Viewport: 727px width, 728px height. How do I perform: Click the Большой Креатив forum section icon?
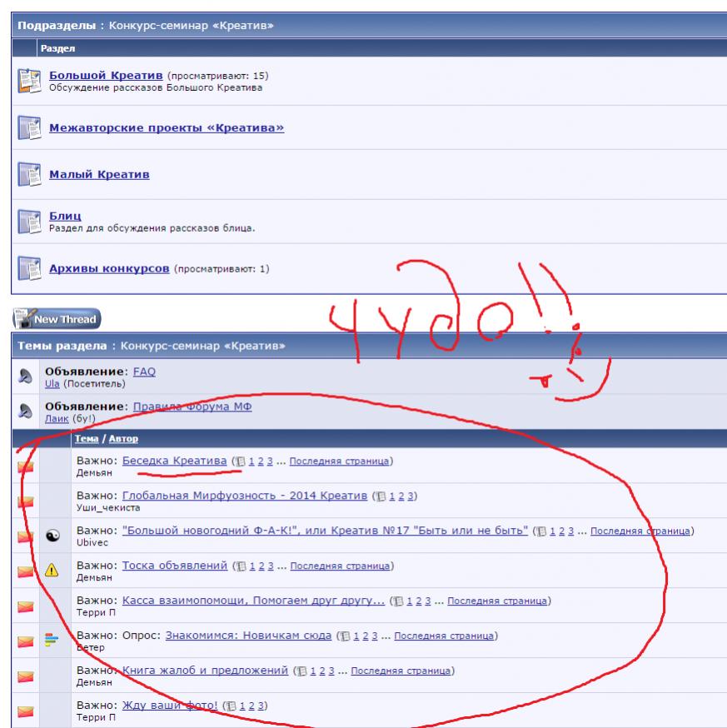28,81
